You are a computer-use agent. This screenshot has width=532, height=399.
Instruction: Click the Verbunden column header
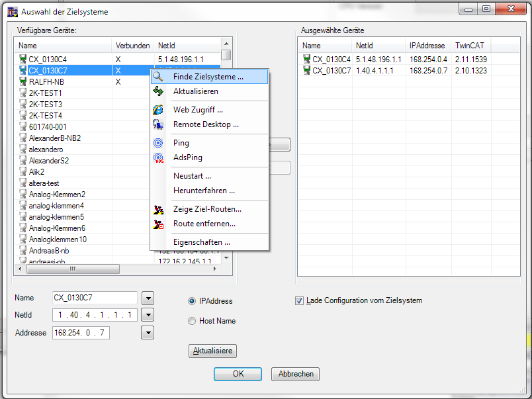tap(132, 46)
